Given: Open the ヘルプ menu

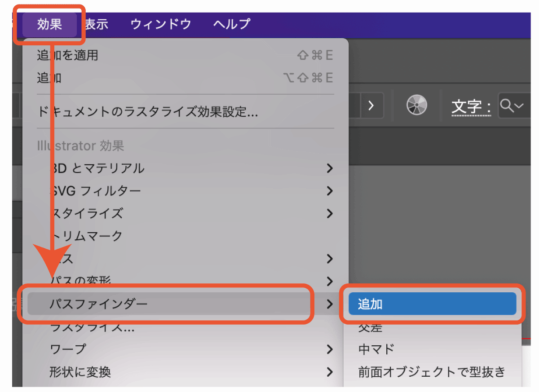Looking at the screenshot, I should click(232, 24).
